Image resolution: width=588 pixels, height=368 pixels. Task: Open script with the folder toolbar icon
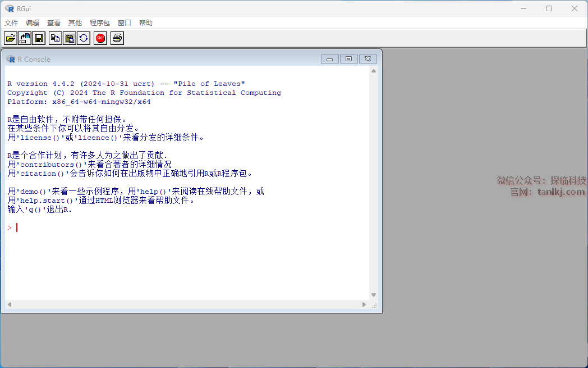(11, 38)
